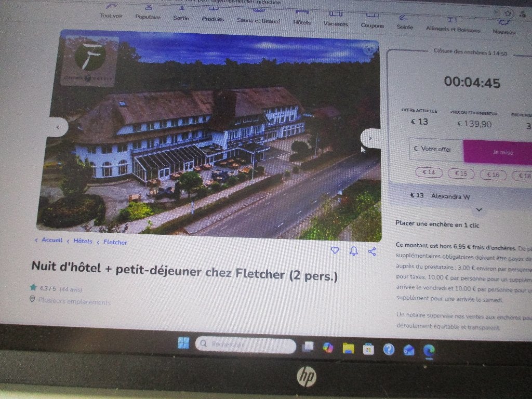The height and width of the screenshot is (399, 532).
Task: Click the taskbar Rechercher search box
Action: pyautogui.click(x=246, y=345)
